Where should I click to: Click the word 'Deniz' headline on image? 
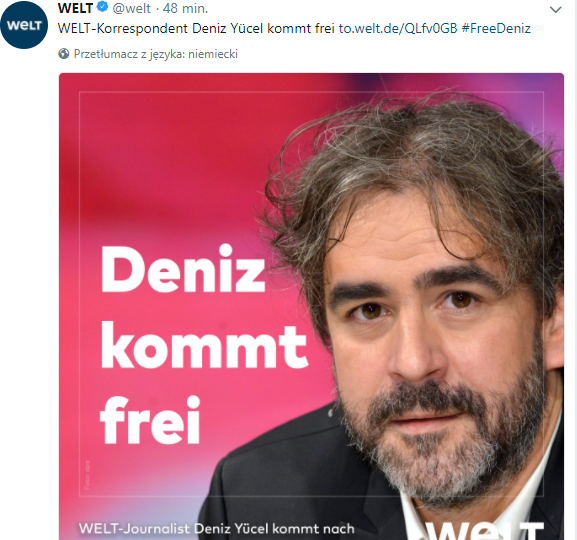coord(183,269)
